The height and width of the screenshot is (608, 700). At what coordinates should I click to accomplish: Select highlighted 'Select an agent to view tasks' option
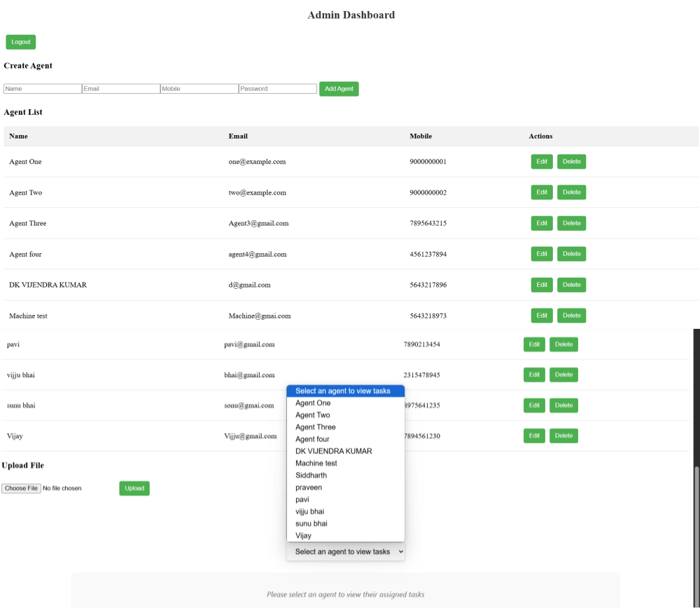pos(346,391)
